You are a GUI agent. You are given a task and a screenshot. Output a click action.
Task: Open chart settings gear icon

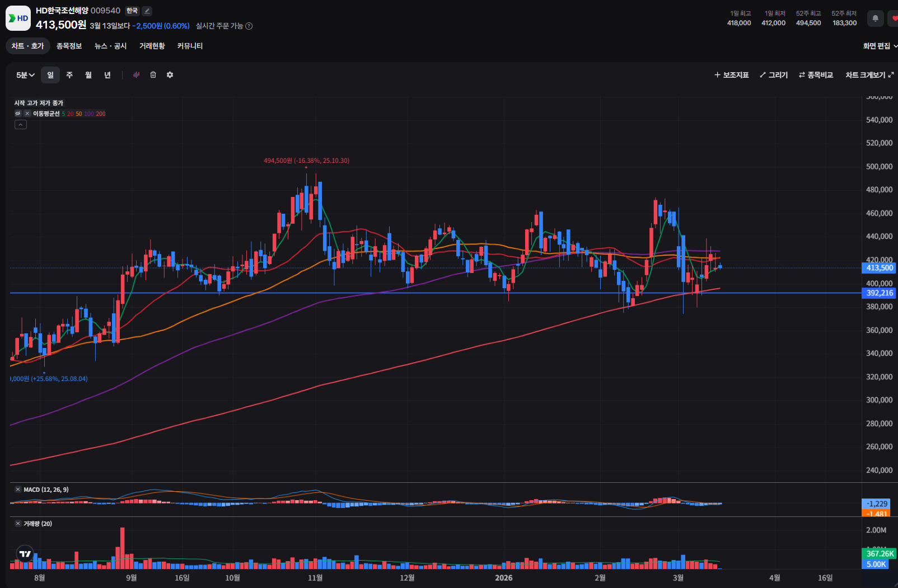[x=170, y=75]
